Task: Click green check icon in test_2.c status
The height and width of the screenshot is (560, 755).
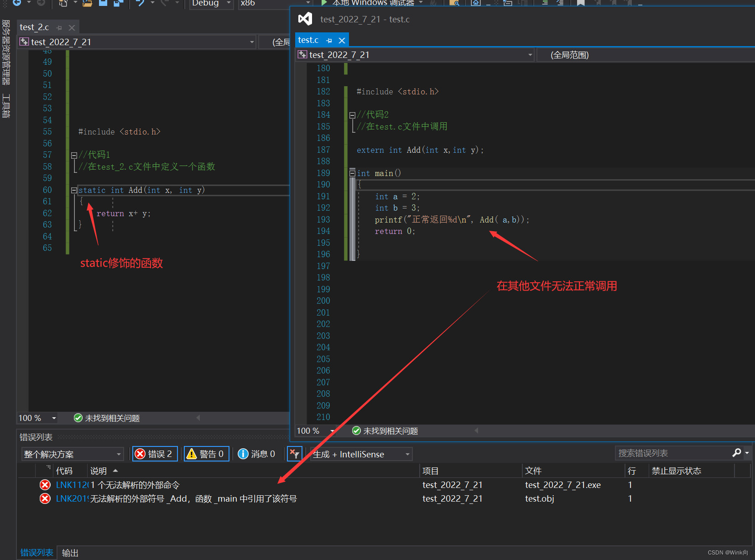Action: pyautogui.click(x=78, y=418)
